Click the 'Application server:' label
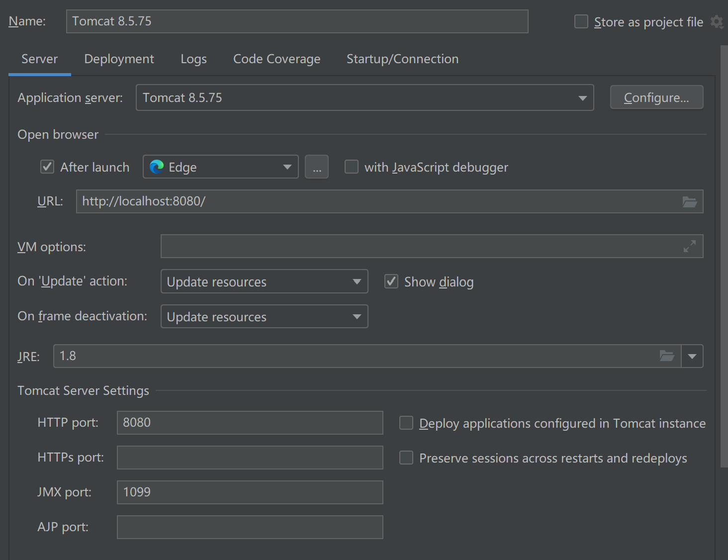This screenshot has width=728, height=560. click(70, 98)
